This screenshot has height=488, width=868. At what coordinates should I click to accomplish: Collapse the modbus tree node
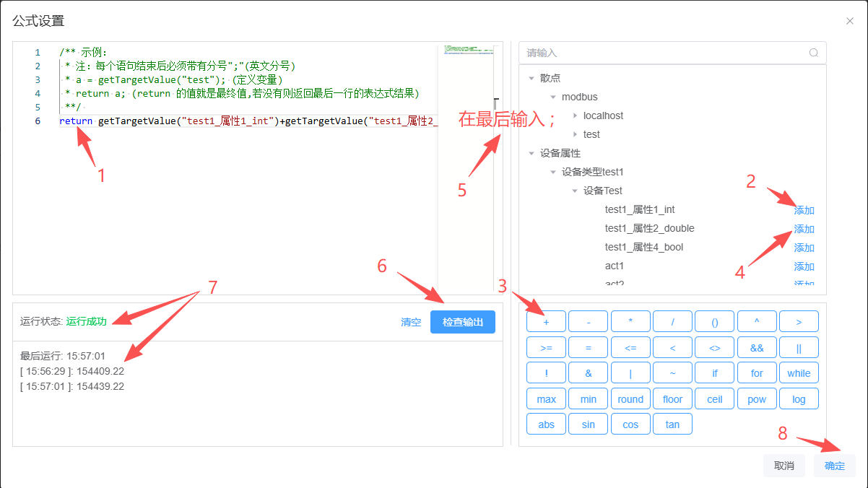point(553,97)
